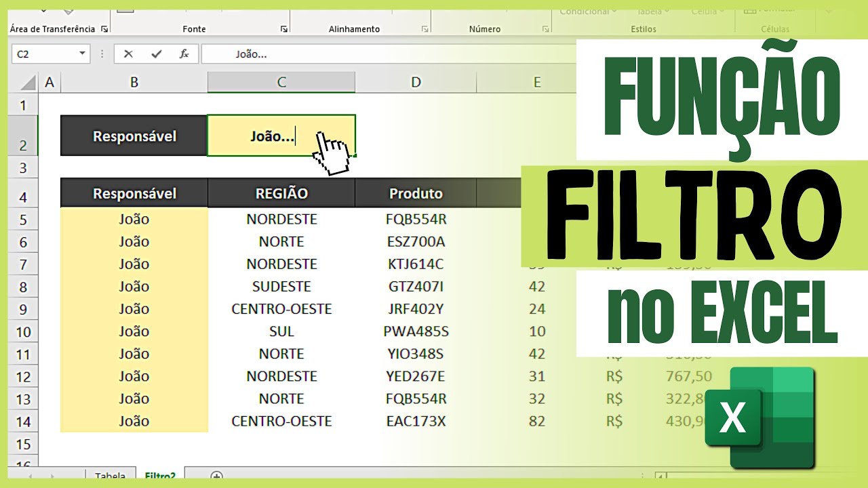Viewport: 868px width, 488px height.
Task: Click product code FQB554R in row 5
Action: (x=416, y=219)
